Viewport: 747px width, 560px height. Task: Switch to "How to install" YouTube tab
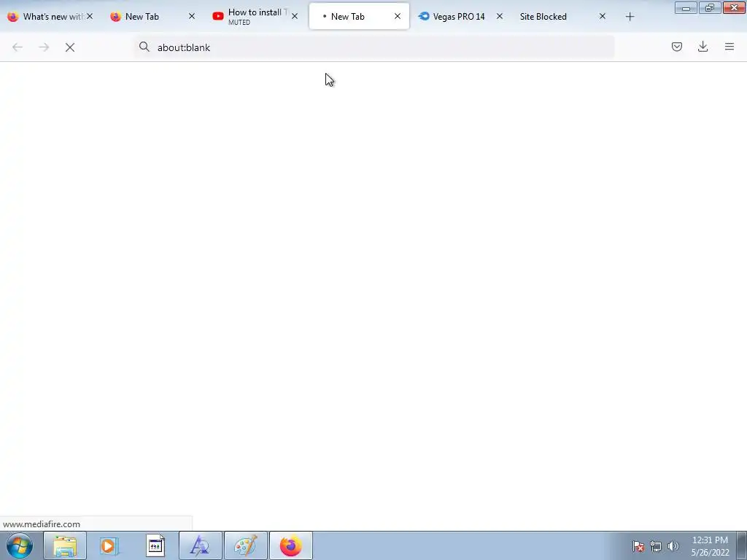[256, 17]
